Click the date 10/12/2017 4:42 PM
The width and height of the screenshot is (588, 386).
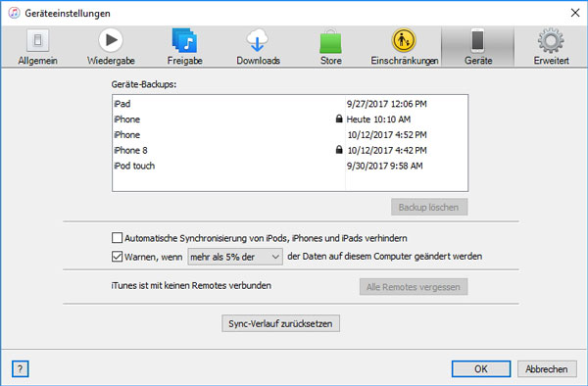(x=387, y=150)
